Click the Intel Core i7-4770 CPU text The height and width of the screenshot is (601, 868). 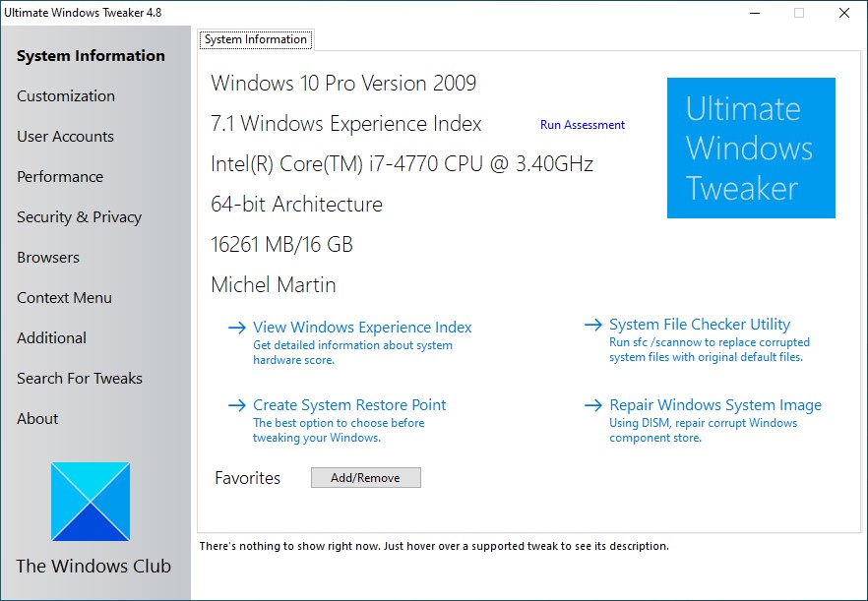pyautogui.click(x=402, y=164)
